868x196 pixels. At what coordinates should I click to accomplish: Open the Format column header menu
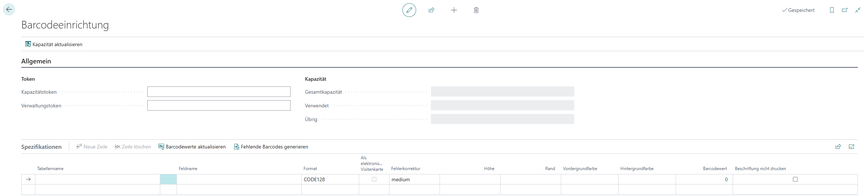pos(310,169)
